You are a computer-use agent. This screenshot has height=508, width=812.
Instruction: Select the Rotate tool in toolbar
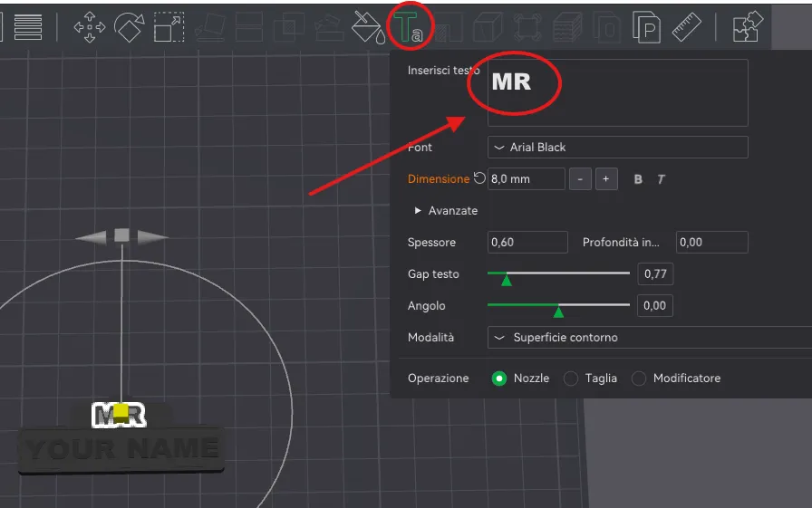point(129,27)
